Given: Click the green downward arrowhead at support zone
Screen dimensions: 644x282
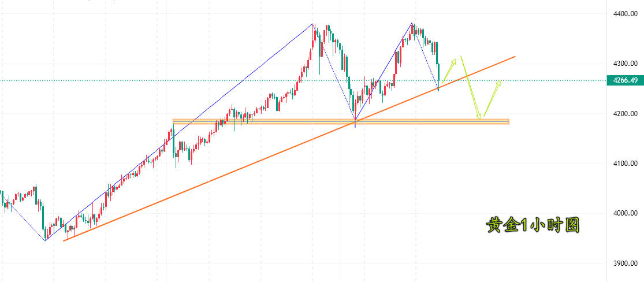Looking at the screenshot, I should point(479,117).
